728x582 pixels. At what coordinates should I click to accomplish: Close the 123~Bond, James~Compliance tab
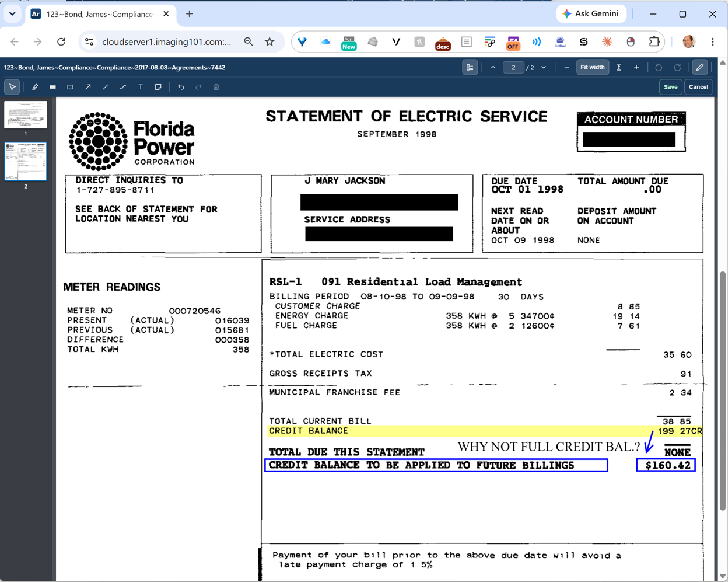pos(166,14)
